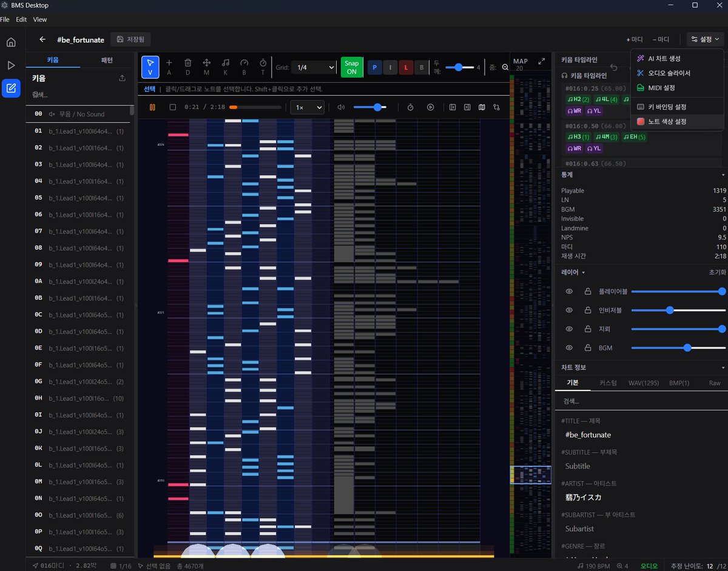Switch to the BMP(1) tab
Image resolution: width=728 pixels, height=571 pixels.
pos(679,383)
